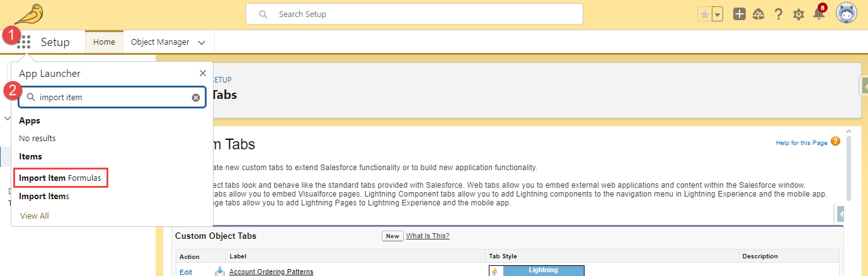Click the Tab Style column header
The height and width of the screenshot is (276, 868).
(x=503, y=256)
